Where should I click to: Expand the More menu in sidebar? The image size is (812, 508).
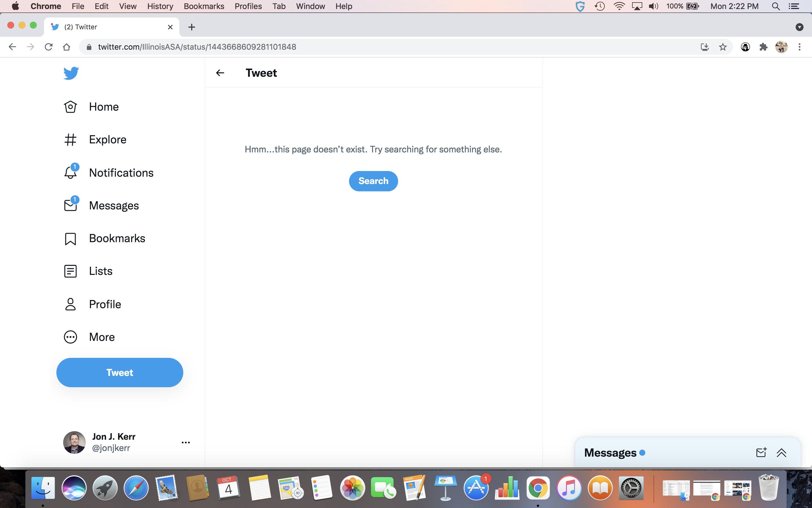click(x=89, y=337)
